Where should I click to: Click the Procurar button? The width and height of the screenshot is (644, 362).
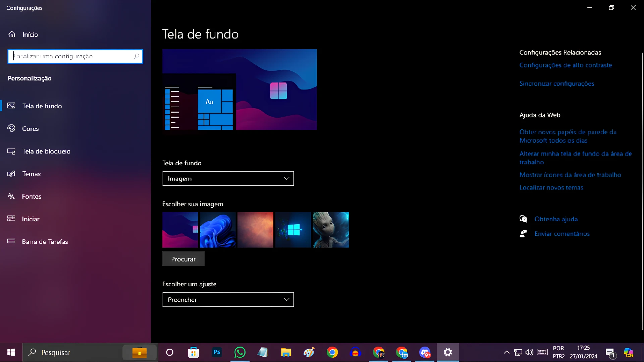183,259
